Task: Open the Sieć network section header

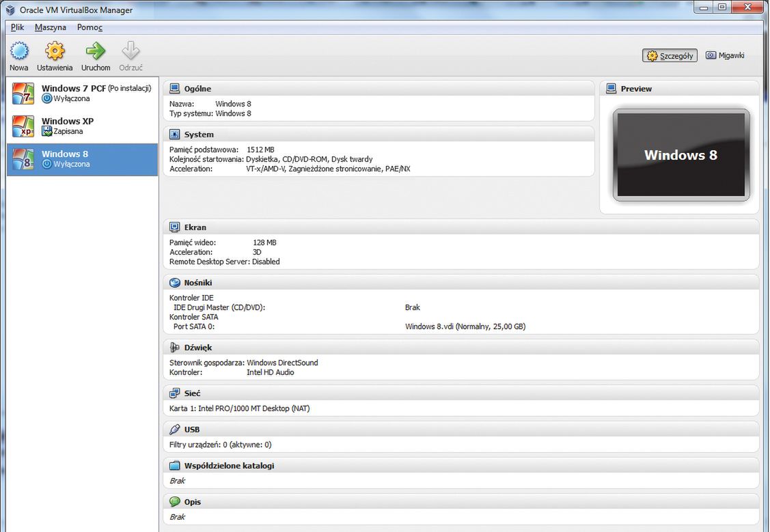Action: pos(192,394)
